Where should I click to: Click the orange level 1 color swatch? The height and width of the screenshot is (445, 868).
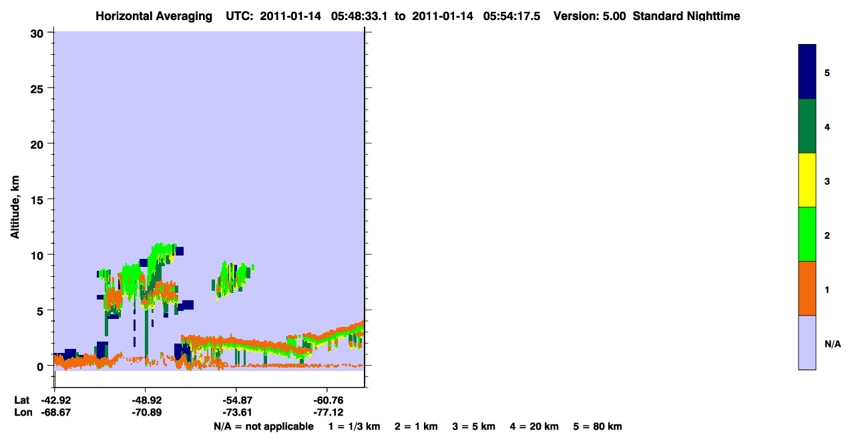coord(807,288)
